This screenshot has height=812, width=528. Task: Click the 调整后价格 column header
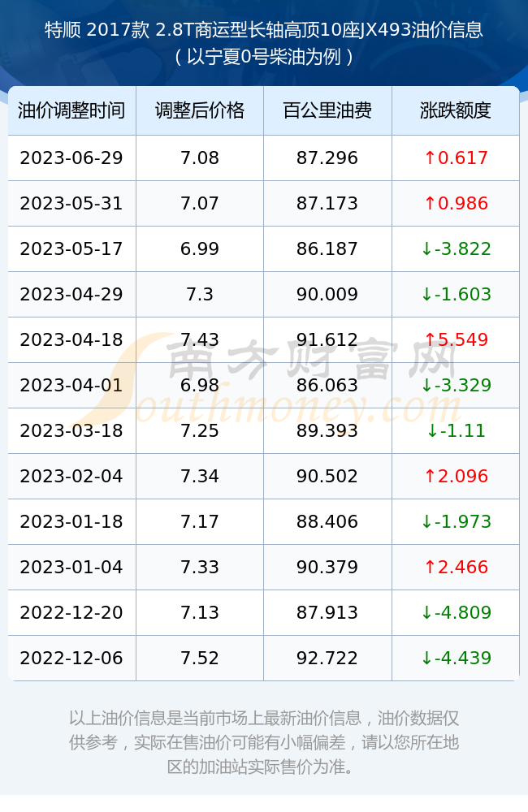(200, 110)
